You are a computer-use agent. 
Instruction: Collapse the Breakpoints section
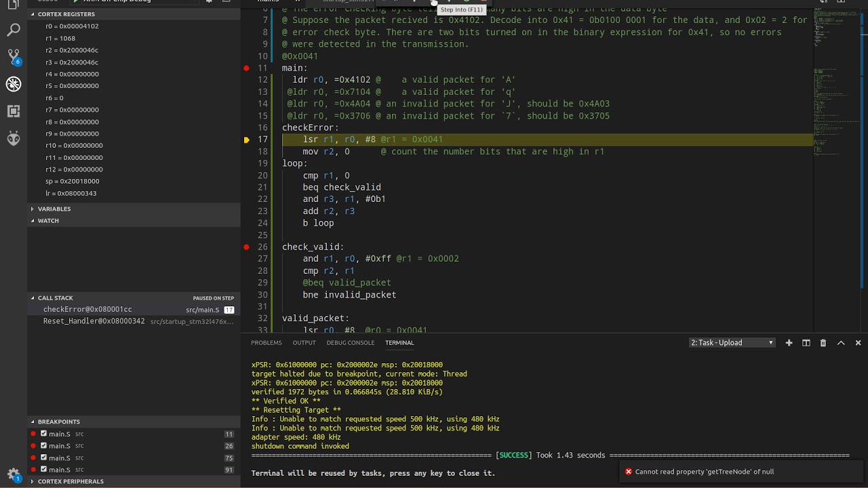pos(134,422)
